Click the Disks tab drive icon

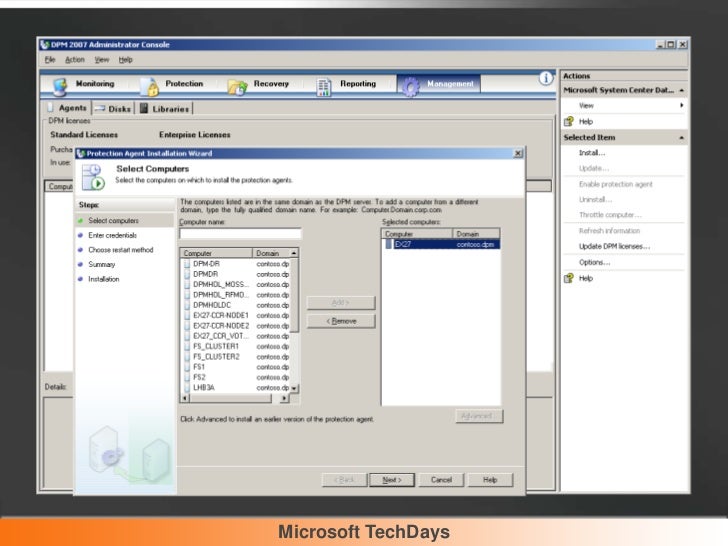100,109
